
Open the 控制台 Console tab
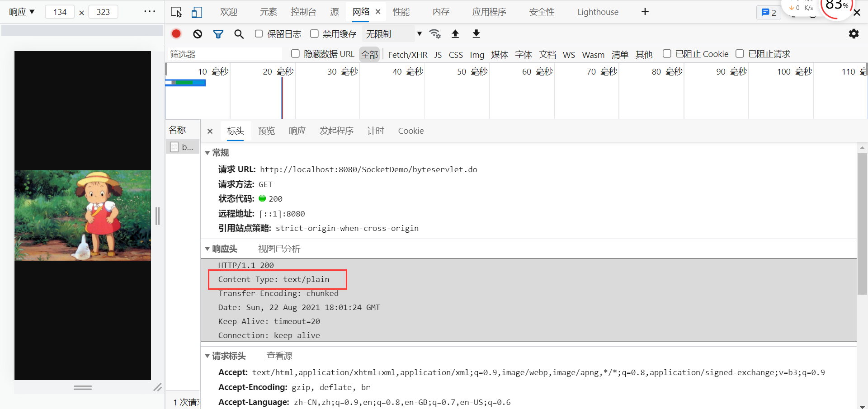pyautogui.click(x=303, y=12)
